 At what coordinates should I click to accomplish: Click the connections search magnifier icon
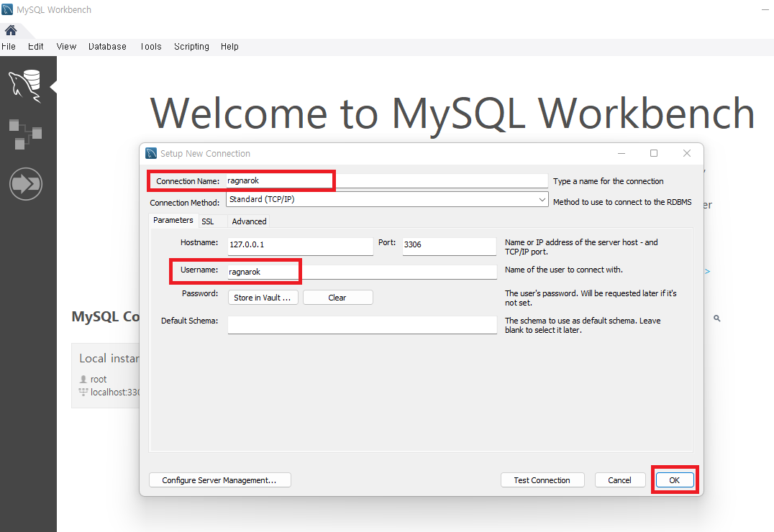pyautogui.click(x=716, y=318)
